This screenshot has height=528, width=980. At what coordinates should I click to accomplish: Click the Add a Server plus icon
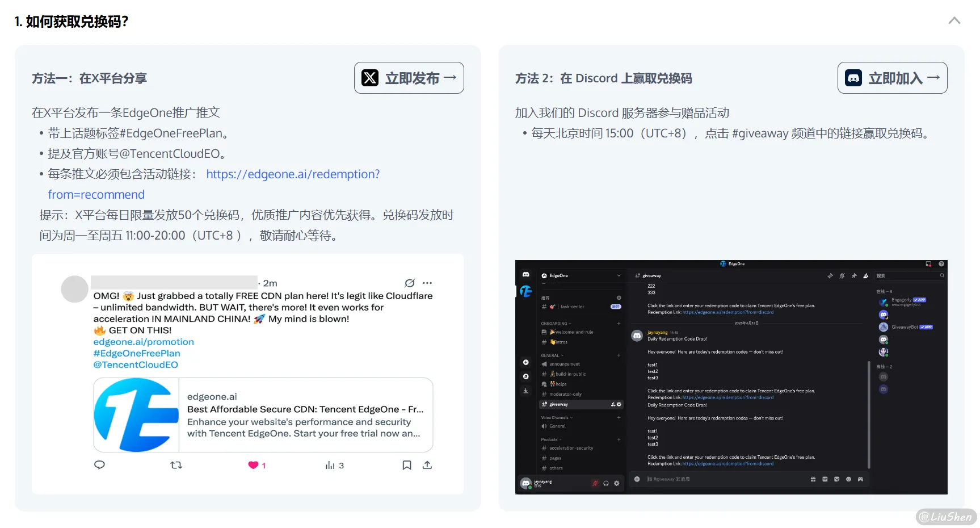(525, 362)
